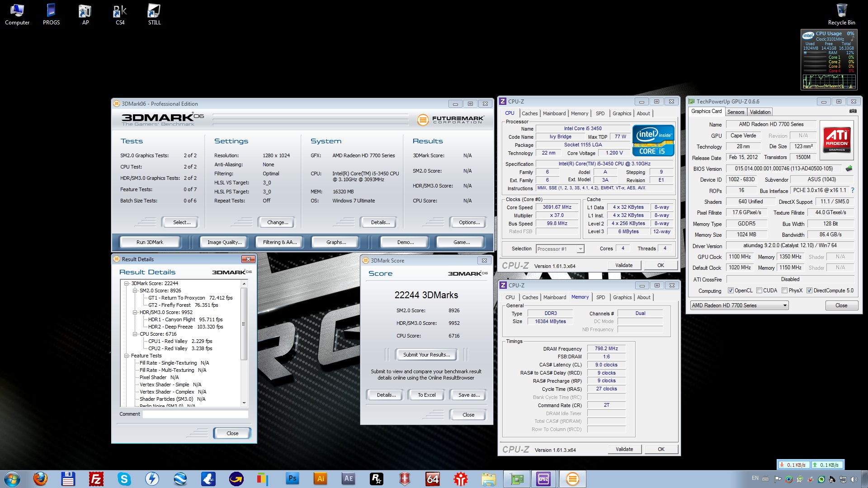Click the Comment field in Result Details
Image resolution: width=868 pixels, height=488 pixels.
[195, 414]
